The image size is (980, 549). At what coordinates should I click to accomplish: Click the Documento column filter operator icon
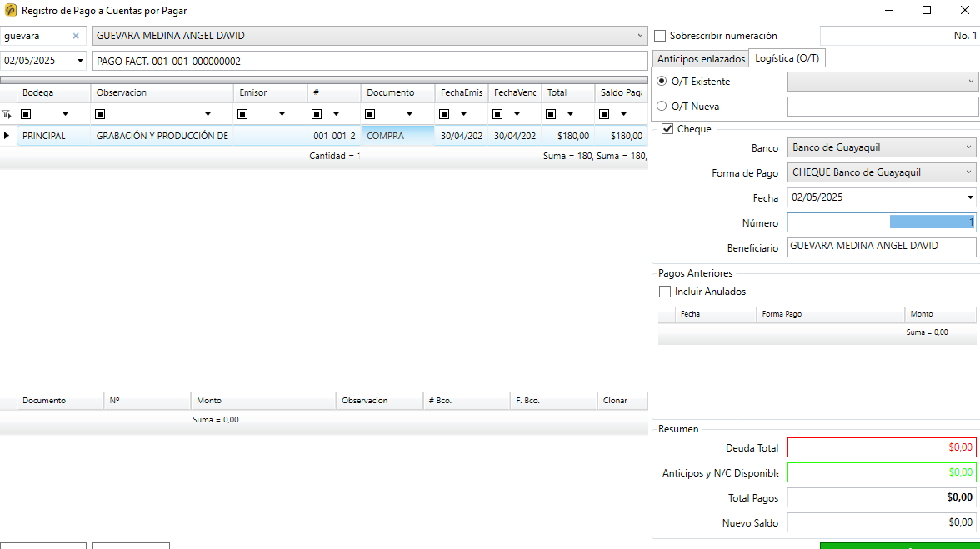coord(371,114)
